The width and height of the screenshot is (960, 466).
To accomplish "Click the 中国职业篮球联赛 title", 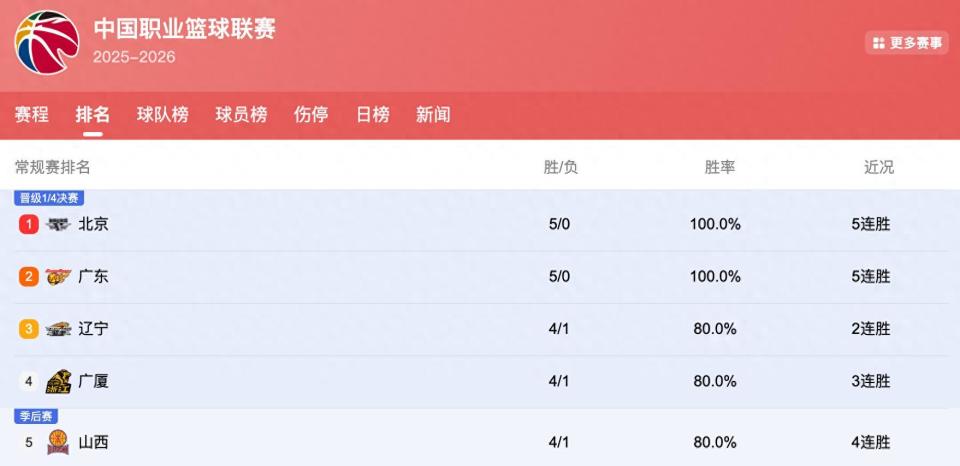I will 185,28.
